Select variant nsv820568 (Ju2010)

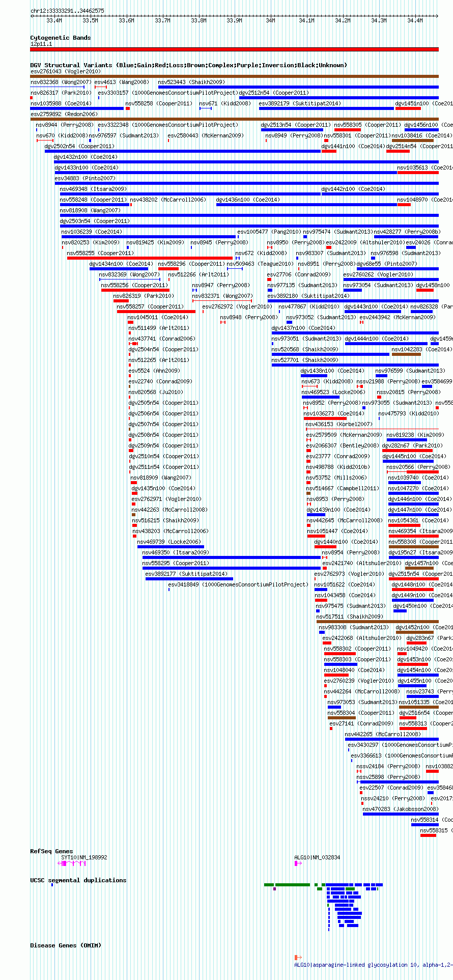click(130, 397)
